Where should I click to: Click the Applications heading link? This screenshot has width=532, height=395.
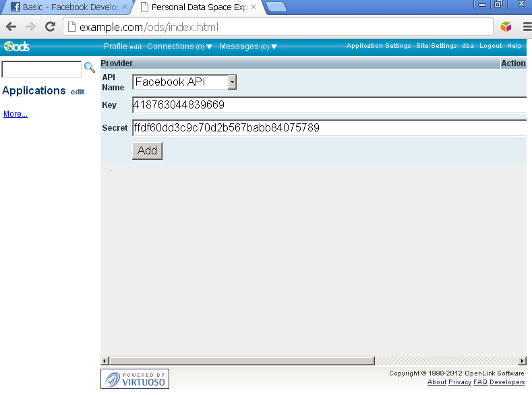point(34,90)
